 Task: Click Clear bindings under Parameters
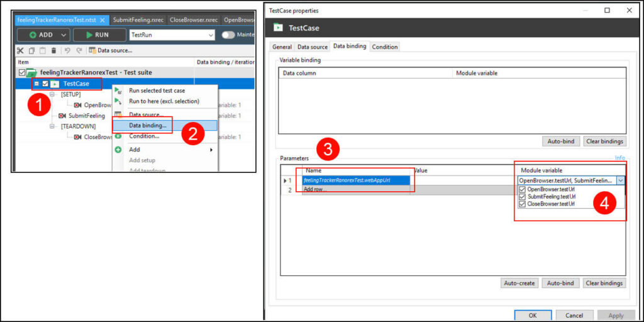pos(605,283)
